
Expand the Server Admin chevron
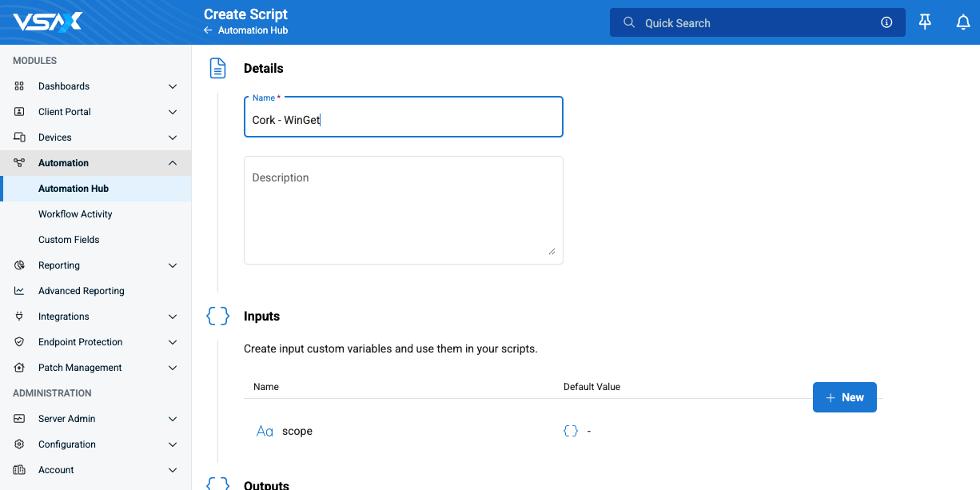coord(173,419)
